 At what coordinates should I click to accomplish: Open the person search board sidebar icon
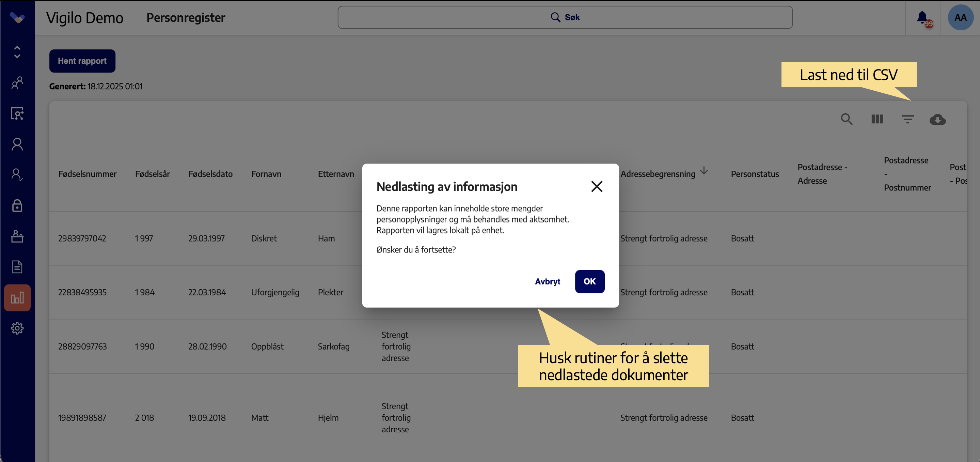tap(17, 113)
